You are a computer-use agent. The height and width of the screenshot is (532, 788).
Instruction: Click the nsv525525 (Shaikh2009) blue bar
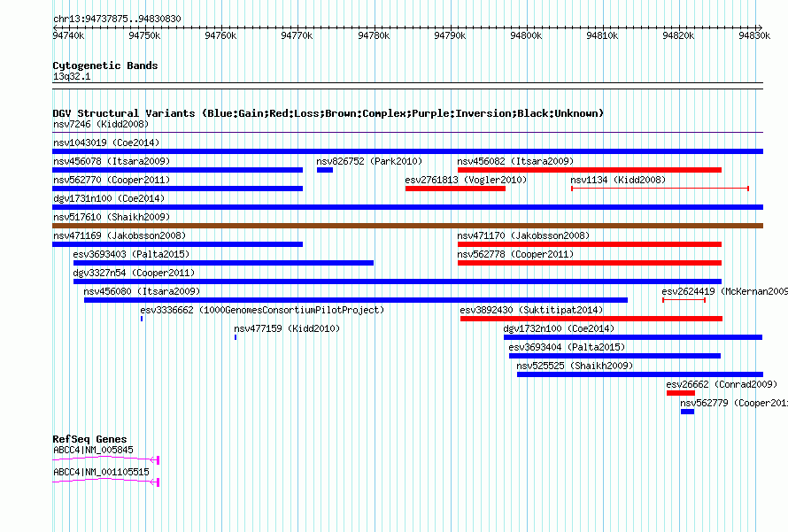pos(640,374)
